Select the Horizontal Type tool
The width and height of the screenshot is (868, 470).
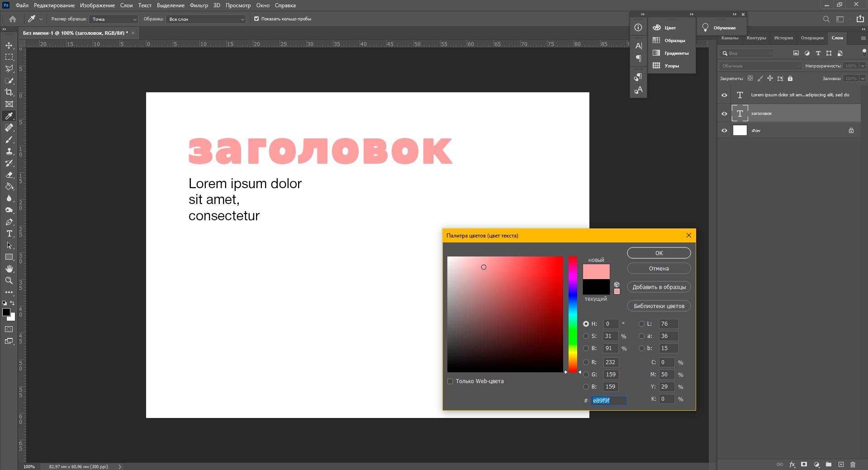tap(9, 234)
